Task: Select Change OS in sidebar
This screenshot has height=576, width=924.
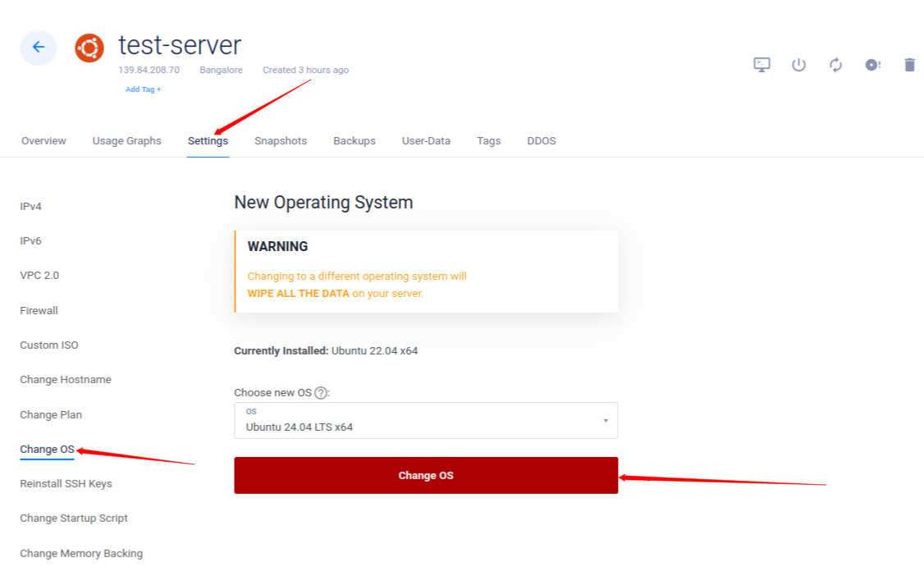Action: point(47,450)
